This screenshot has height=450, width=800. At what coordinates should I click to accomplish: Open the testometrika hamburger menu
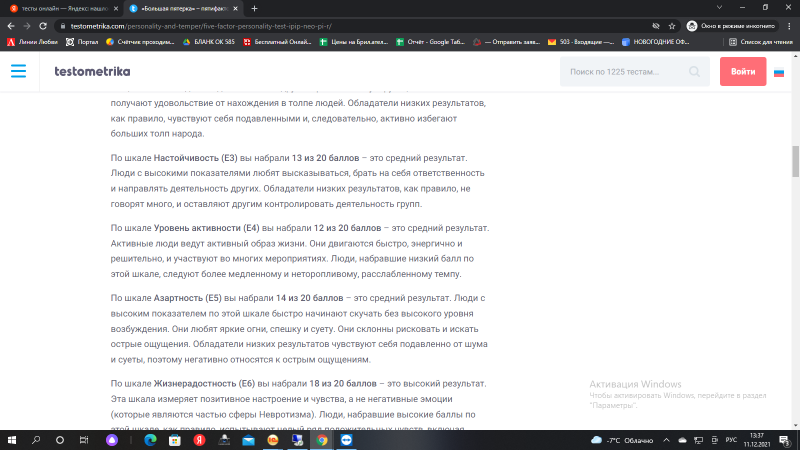click(19, 72)
